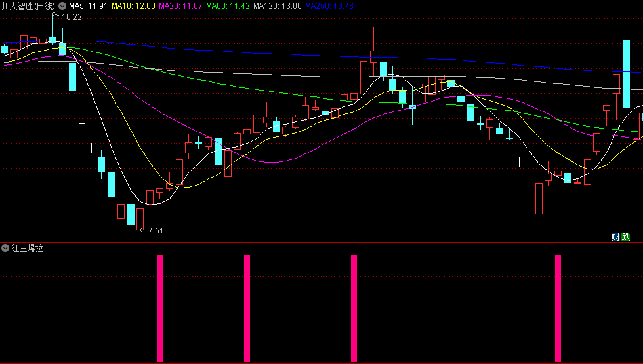Click the green 跌 info icon
643x364 pixels.
click(626, 237)
